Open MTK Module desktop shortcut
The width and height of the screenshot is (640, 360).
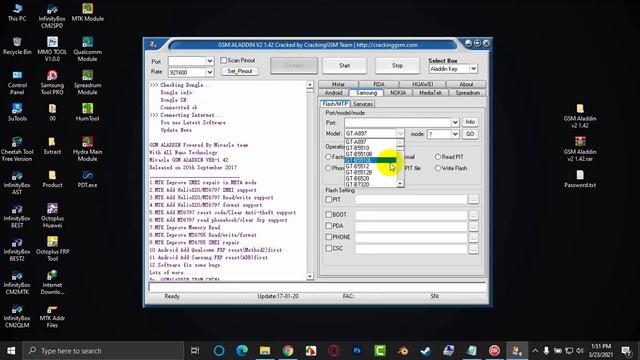pos(87,12)
